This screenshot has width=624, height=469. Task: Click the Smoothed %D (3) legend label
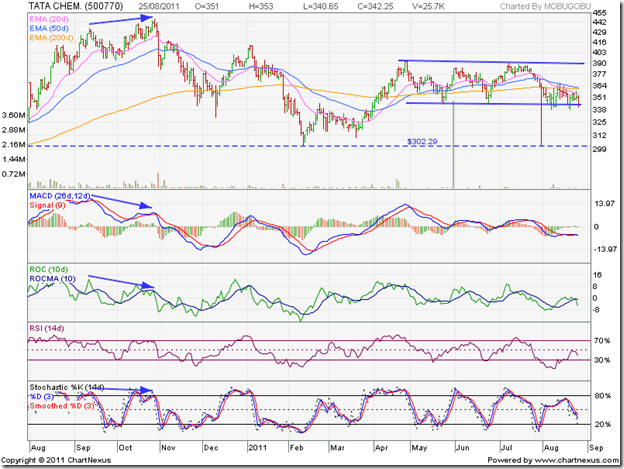click(62, 406)
